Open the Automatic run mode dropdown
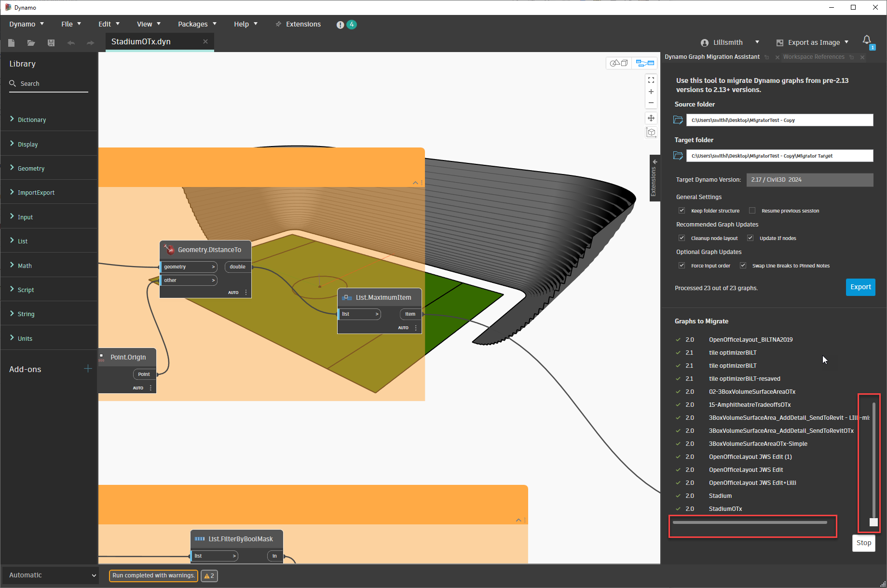 coord(50,575)
